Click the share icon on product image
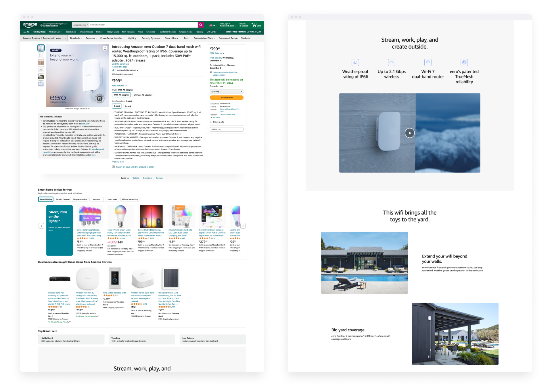 click(x=105, y=48)
